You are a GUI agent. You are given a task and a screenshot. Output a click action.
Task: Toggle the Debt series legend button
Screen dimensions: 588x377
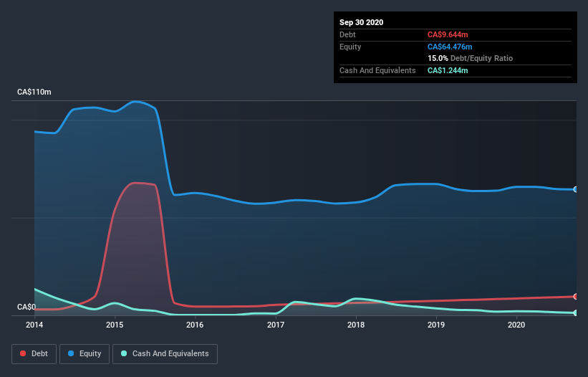click(x=34, y=354)
